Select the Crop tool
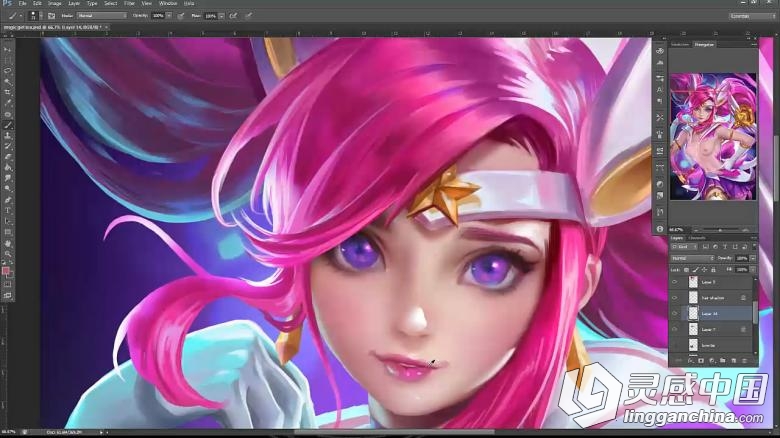This screenshot has width=780, height=438. click(x=7, y=93)
